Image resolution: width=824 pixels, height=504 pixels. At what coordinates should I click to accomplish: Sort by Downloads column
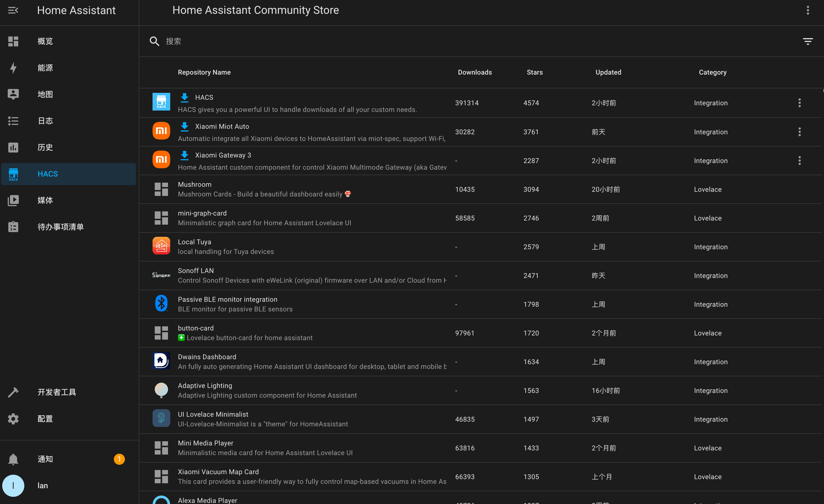point(474,72)
